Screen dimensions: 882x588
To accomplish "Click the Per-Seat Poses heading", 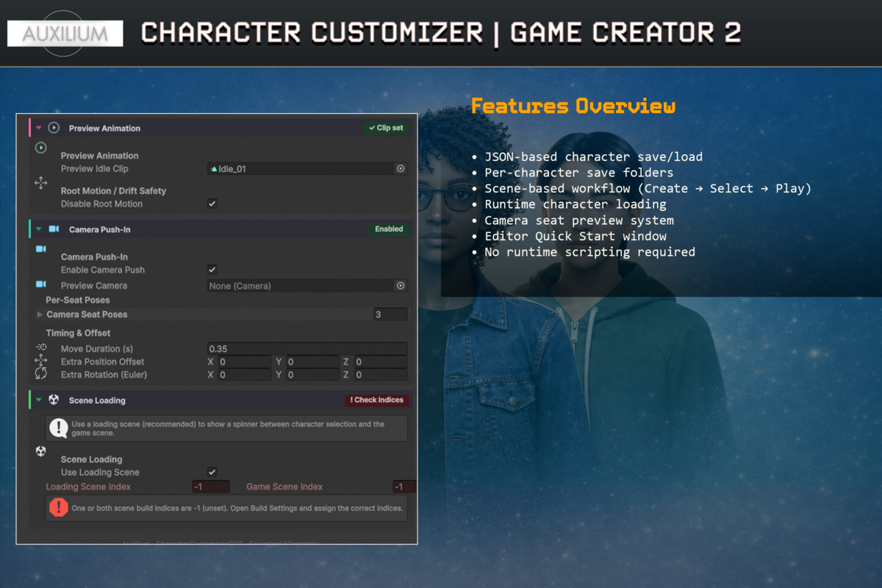I will tap(78, 300).
